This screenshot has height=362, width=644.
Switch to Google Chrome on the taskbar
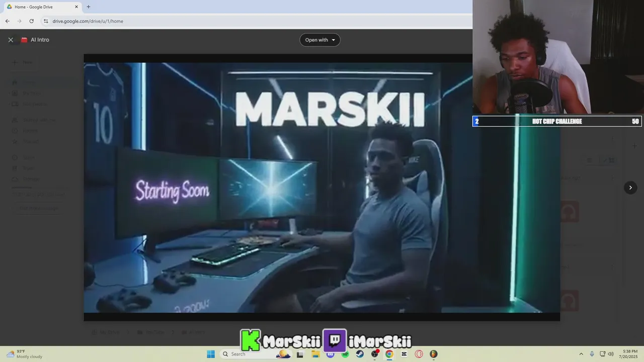pos(389,354)
